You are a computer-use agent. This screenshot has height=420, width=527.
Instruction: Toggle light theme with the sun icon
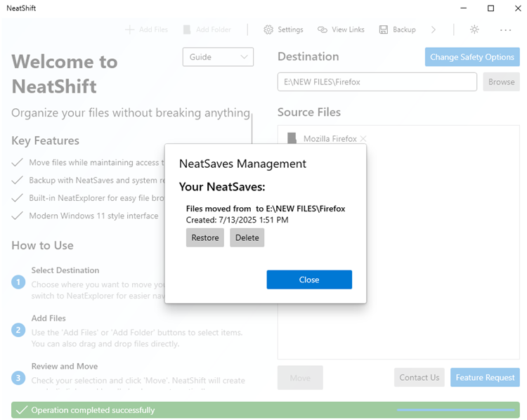tap(474, 29)
